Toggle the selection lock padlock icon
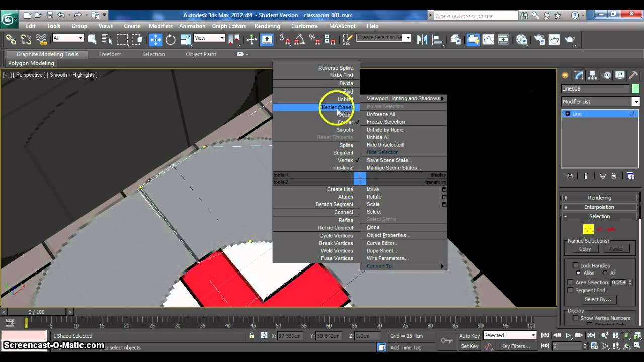Screen dimensions: 644x362 coord(251,336)
